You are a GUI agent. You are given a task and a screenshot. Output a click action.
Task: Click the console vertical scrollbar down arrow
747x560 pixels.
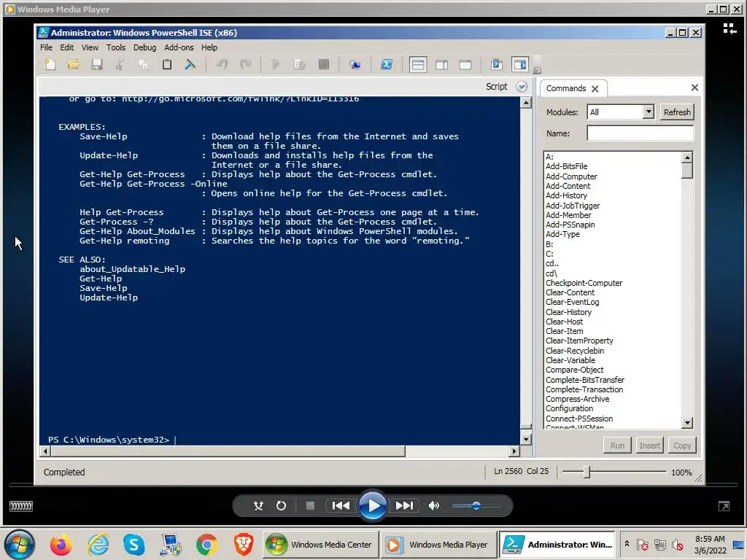[526, 439]
